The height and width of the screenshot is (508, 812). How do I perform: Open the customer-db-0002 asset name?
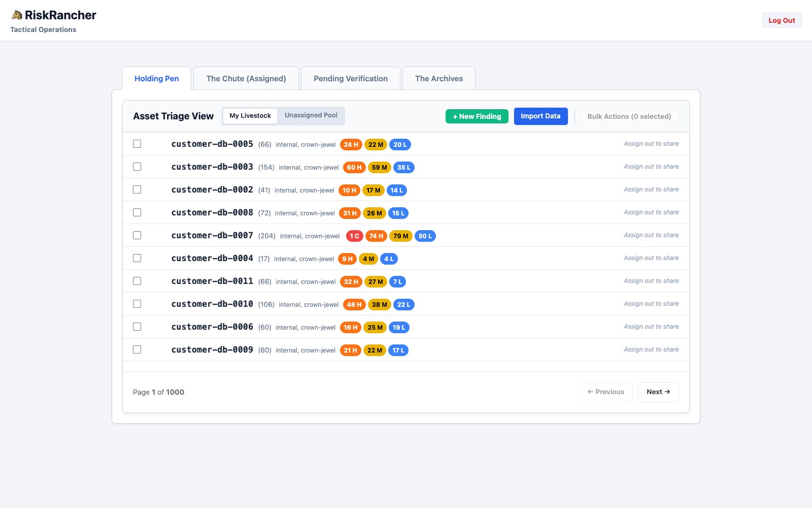(212, 189)
